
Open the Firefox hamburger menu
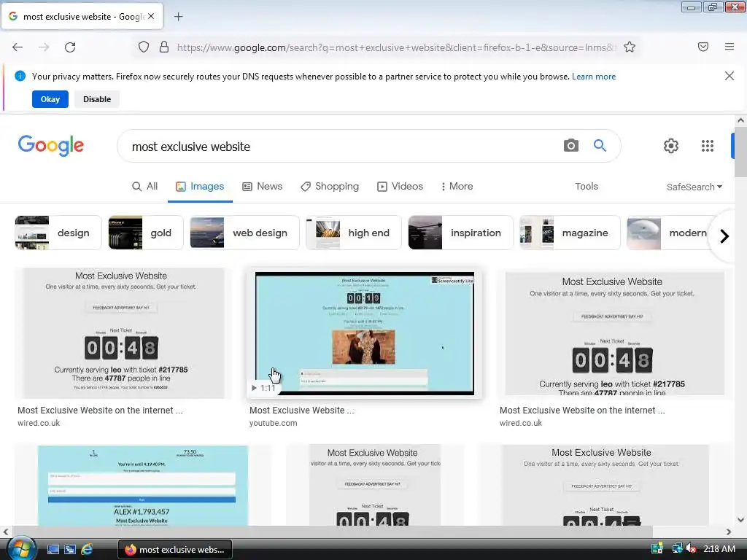click(729, 47)
